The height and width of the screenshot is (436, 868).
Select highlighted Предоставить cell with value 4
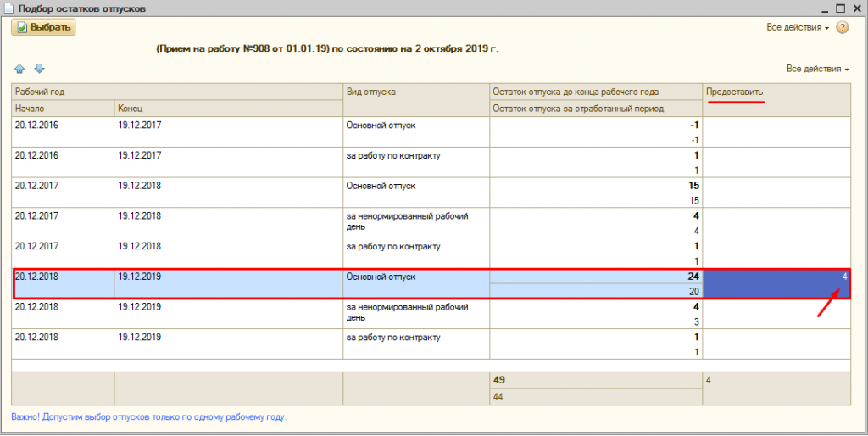[x=776, y=283]
